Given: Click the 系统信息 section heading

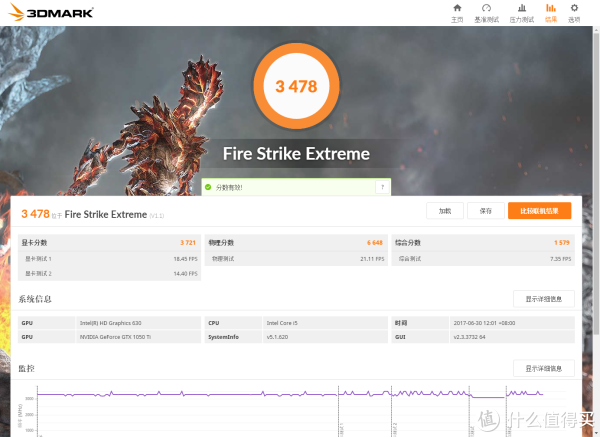Looking at the screenshot, I should (x=35, y=299).
